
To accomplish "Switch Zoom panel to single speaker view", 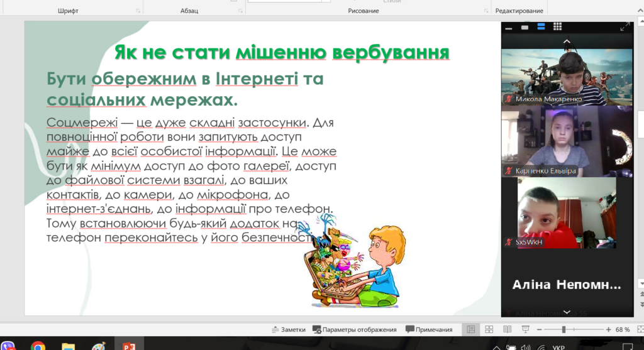I will pos(525,28).
